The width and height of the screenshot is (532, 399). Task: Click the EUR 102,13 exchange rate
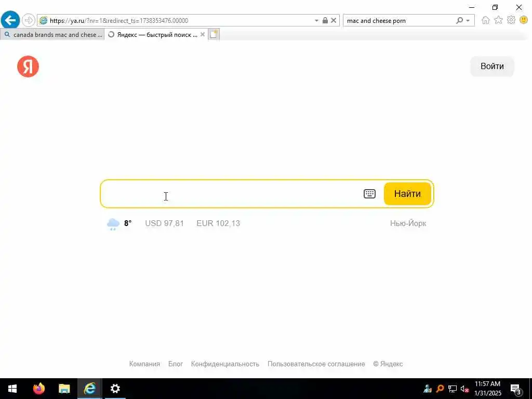218,223
